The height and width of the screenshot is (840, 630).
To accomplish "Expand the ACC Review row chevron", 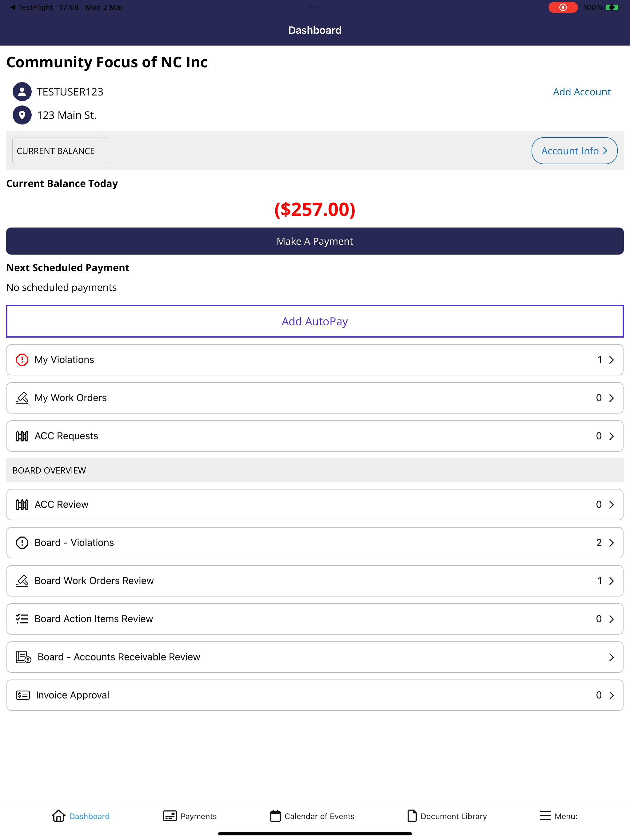I will (x=611, y=505).
